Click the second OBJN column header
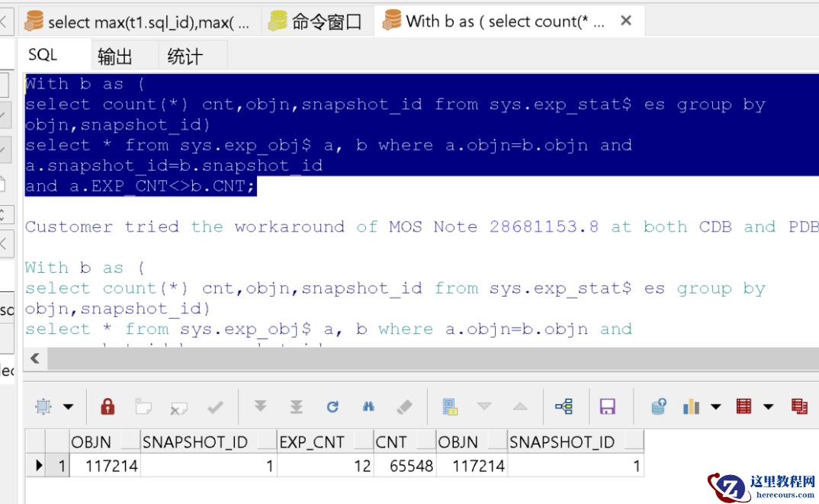This screenshot has width=819, height=504. pyautogui.click(x=472, y=441)
